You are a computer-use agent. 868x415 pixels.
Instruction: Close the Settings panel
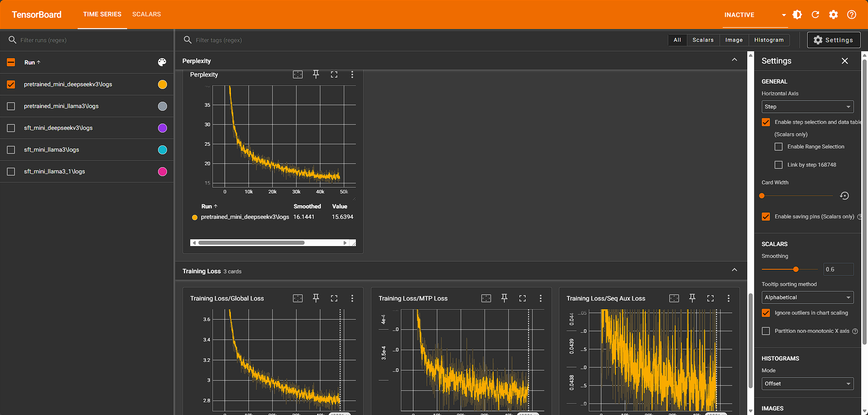pos(845,61)
